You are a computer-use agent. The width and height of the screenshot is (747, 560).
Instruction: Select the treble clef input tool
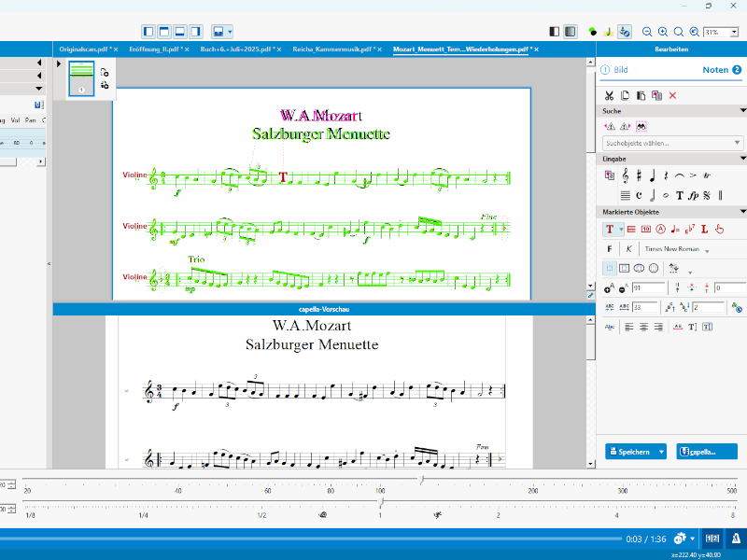click(x=625, y=175)
